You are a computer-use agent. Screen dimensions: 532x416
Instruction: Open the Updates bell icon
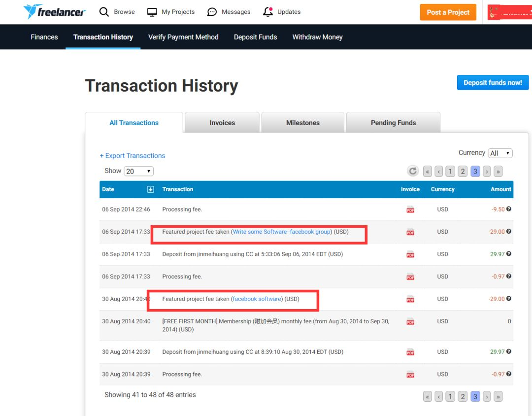(268, 12)
